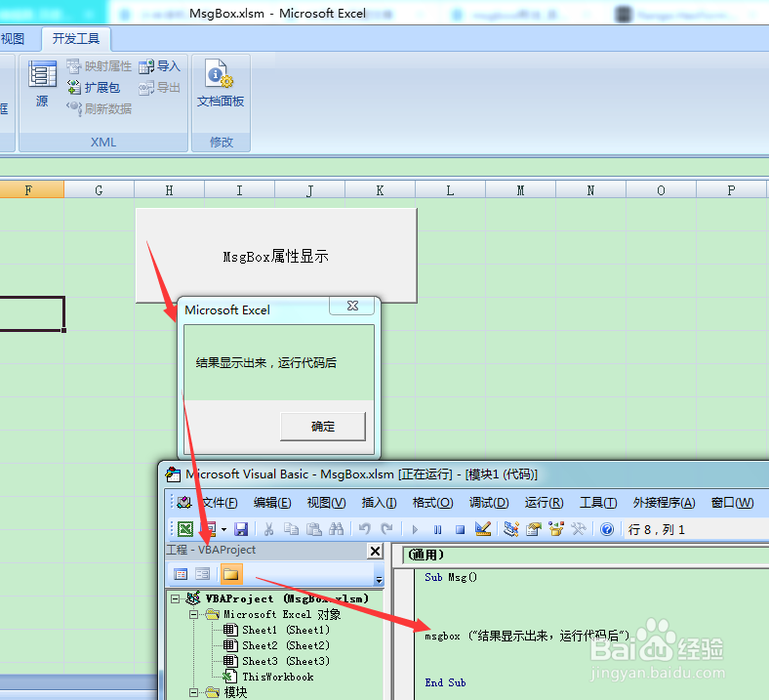The height and width of the screenshot is (700, 769).
Task: Switch to 开发工具 ribbon tab
Action: [x=76, y=39]
